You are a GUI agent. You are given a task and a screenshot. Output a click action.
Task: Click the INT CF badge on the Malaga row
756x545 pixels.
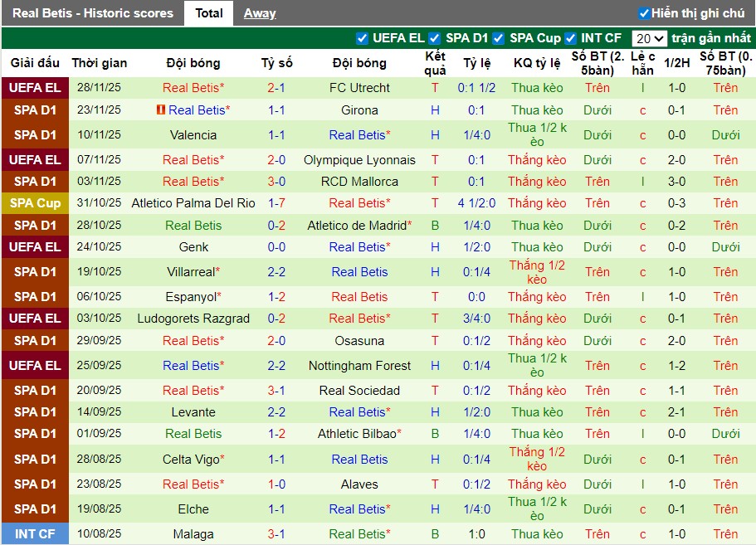[x=34, y=534]
